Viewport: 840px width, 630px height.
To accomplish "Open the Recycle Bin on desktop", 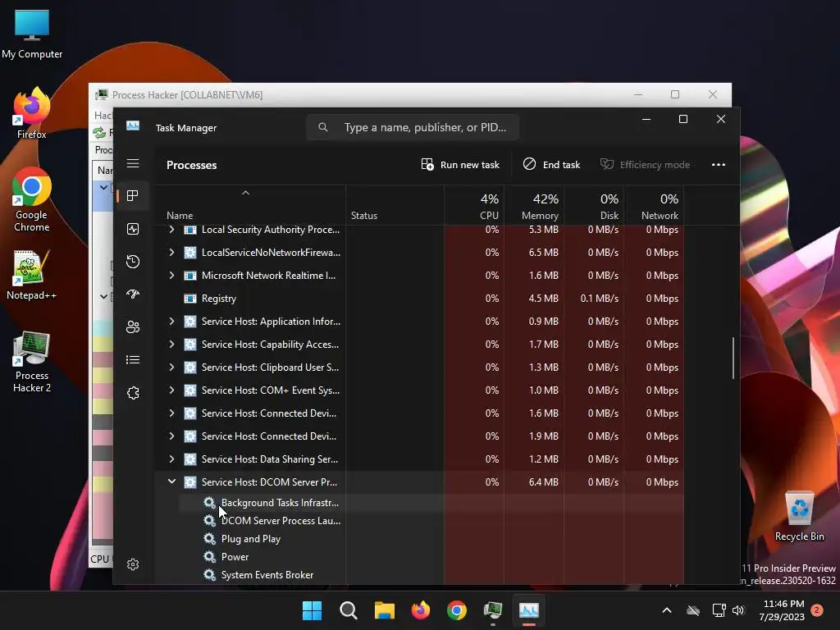I will pyautogui.click(x=800, y=516).
